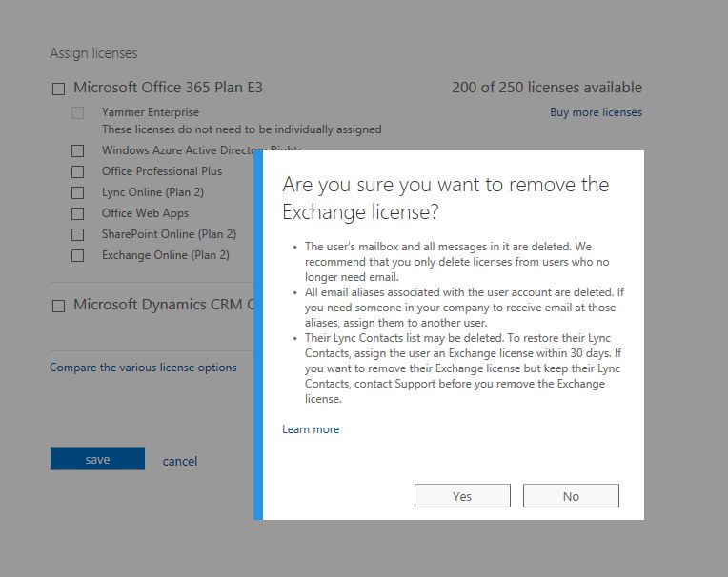Click the 200 of 250 licenses available text
728x577 pixels.
[x=546, y=88]
